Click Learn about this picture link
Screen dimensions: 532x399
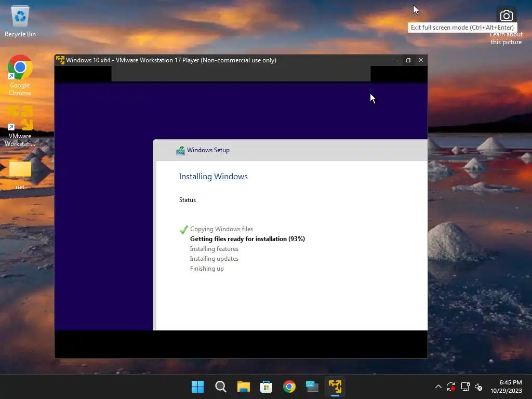click(506, 38)
